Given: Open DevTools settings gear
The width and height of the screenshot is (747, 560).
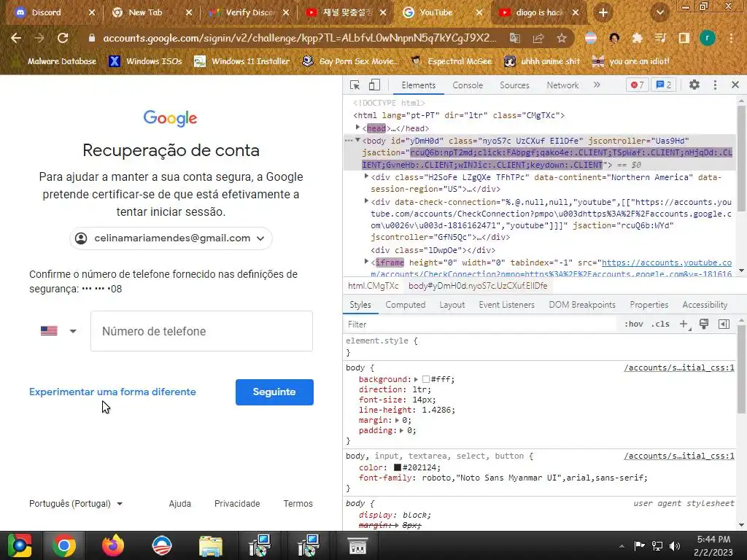Looking at the screenshot, I should pos(694,85).
